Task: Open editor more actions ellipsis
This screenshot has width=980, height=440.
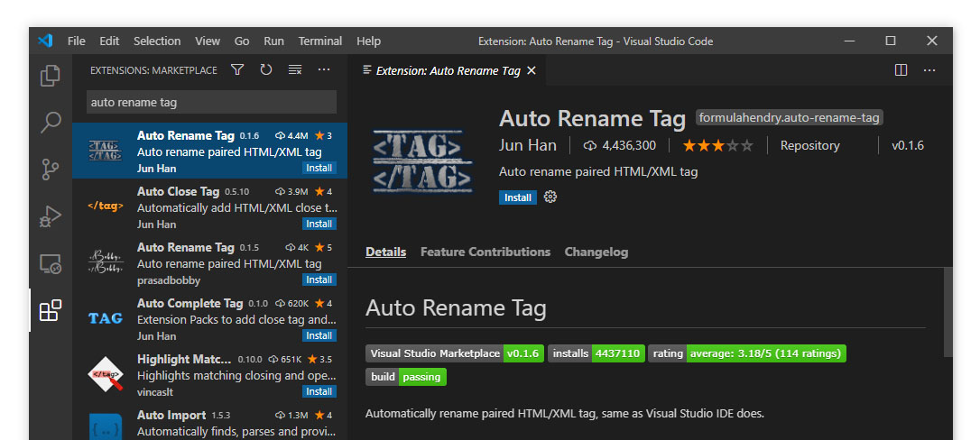Action: click(929, 70)
